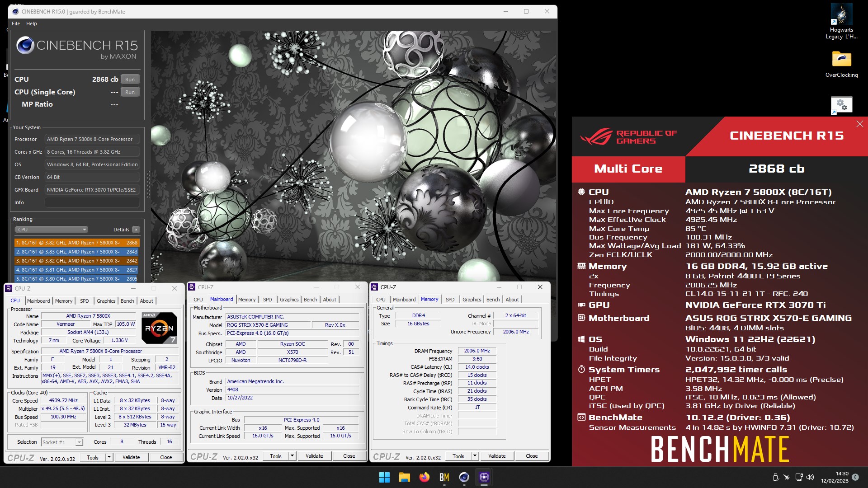This screenshot has height=488, width=868.
Task: Click the Processor field in Your System
Action: [x=92, y=139]
